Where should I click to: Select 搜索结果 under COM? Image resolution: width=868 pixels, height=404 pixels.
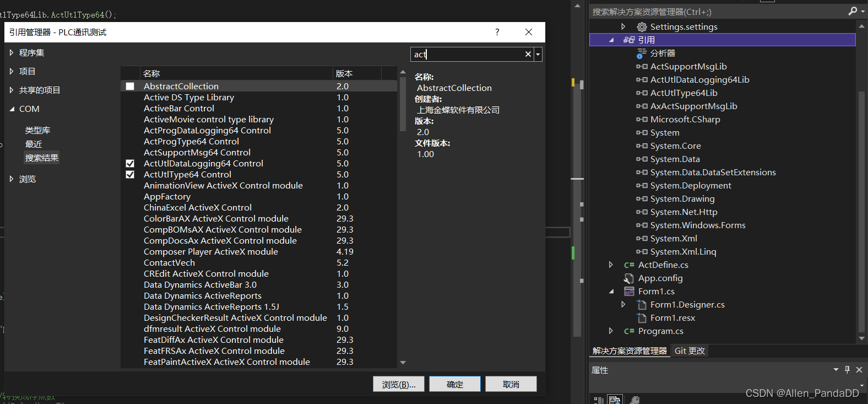(41, 158)
